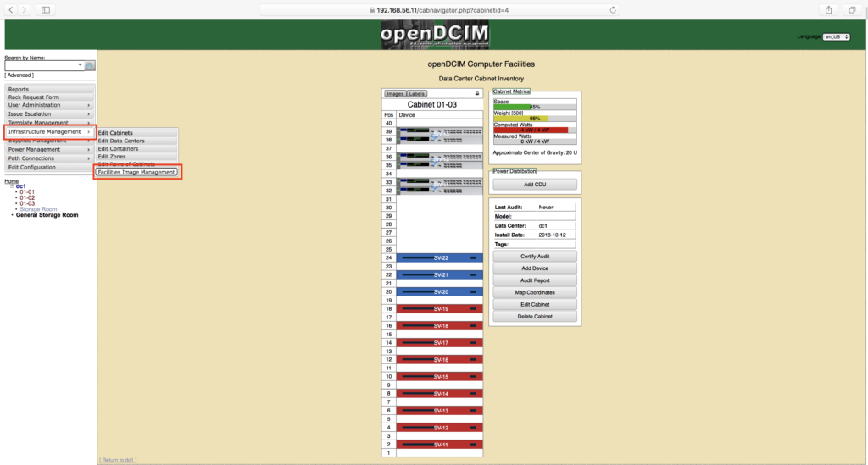Toggle the Labels button
This screenshot has height=465, width=868.
[417, 93]
